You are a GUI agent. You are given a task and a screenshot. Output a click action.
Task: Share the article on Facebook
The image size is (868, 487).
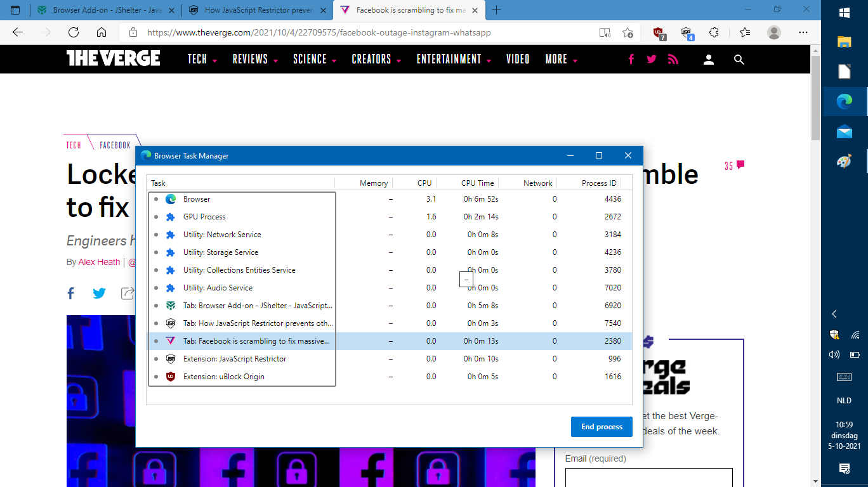click(71, 293)
